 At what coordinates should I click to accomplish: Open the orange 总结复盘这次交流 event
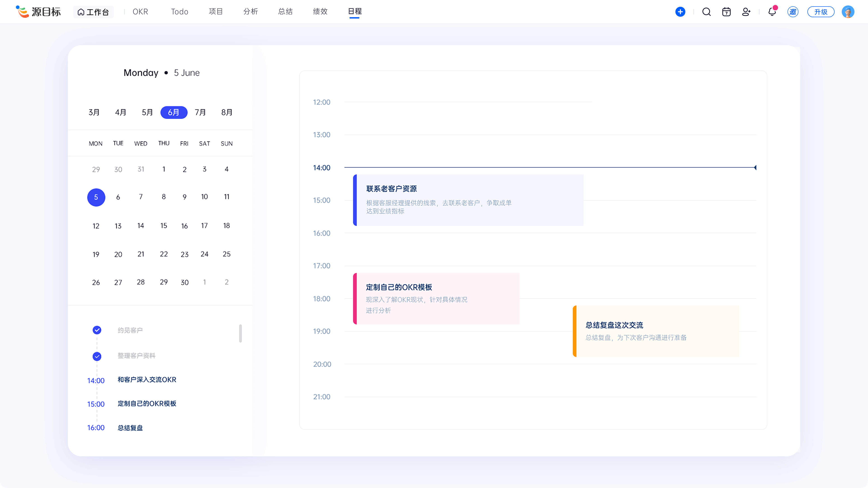(656, 331)
